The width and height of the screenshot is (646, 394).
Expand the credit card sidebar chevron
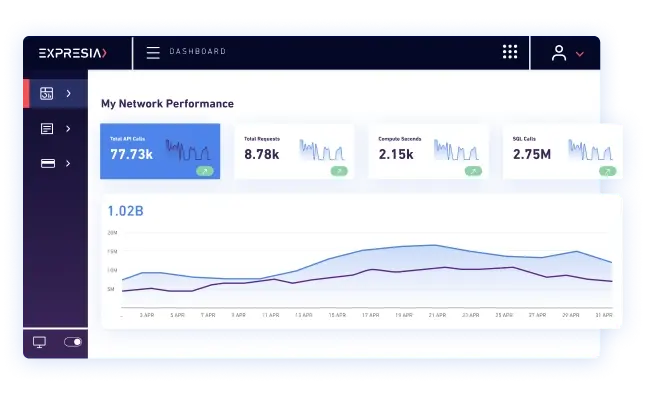click(68, 164)
